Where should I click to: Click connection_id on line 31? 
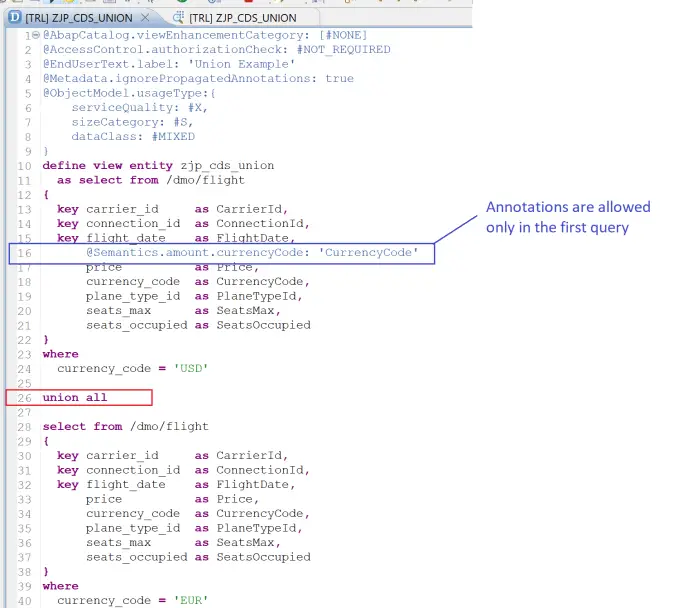[x=133, y=470]
